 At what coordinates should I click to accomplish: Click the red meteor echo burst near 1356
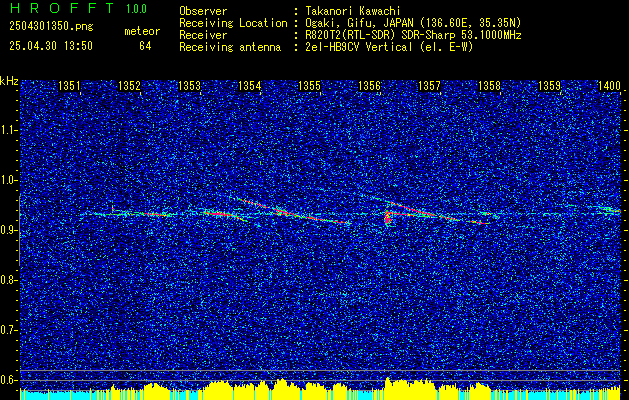click(388, 219)
